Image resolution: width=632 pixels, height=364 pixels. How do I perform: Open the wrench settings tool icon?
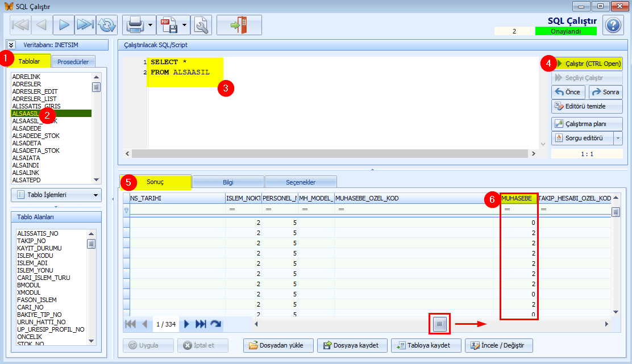[202, 25]
